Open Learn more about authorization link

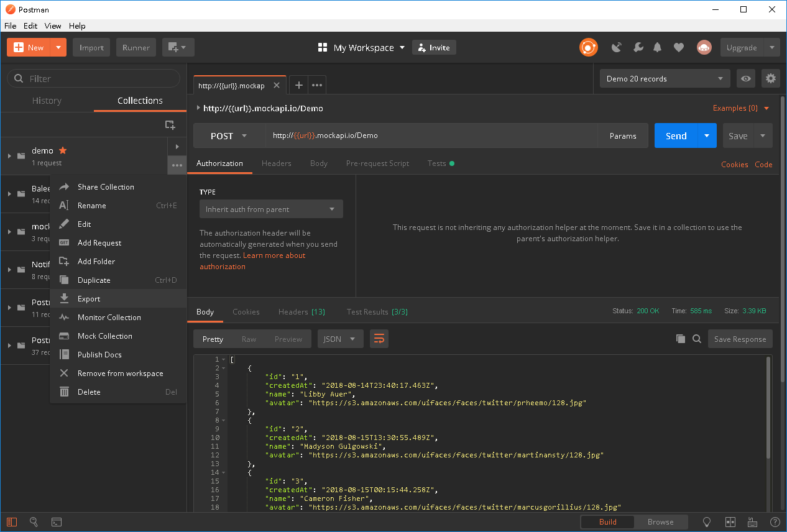pyautogui.click(x=252, y=261)
